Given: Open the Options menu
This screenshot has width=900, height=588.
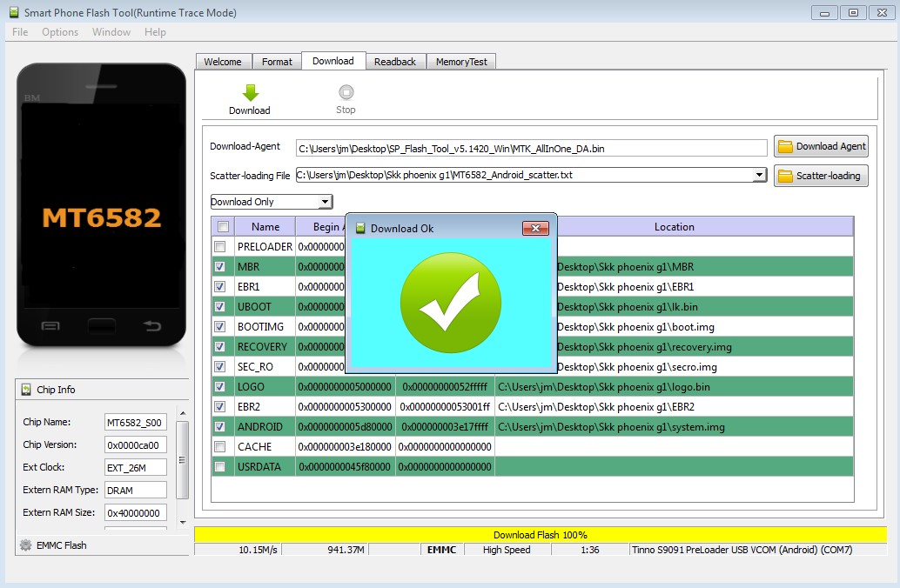Looking at the screenshot, I should coord(60,32).
